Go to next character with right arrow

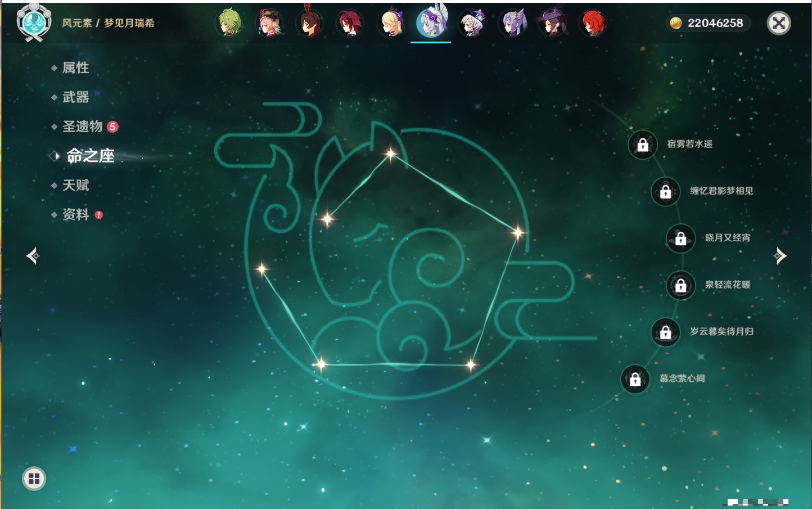tap(780, 256)
